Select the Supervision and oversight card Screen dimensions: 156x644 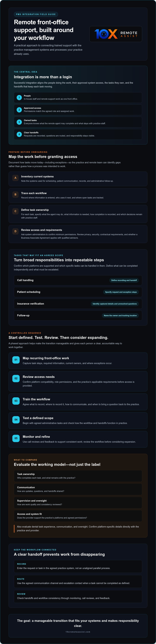[x=78, y=502]
